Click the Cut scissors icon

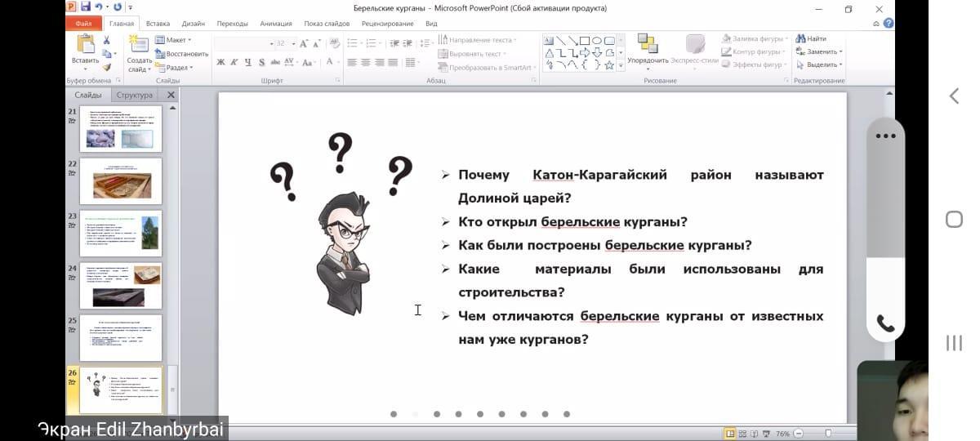pos(107,40)
